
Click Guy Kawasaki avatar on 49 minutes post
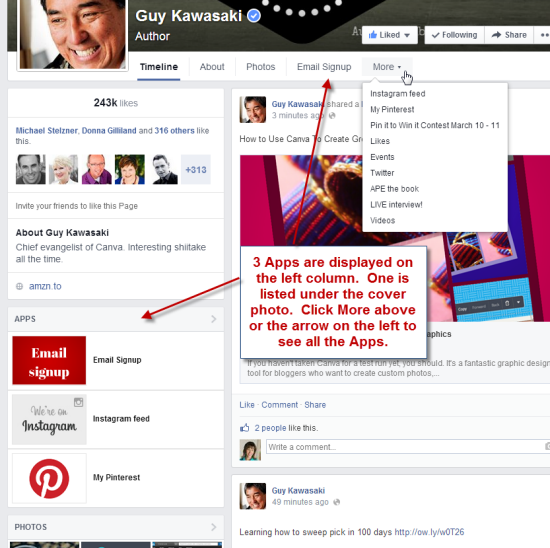[x=253, y=496]
